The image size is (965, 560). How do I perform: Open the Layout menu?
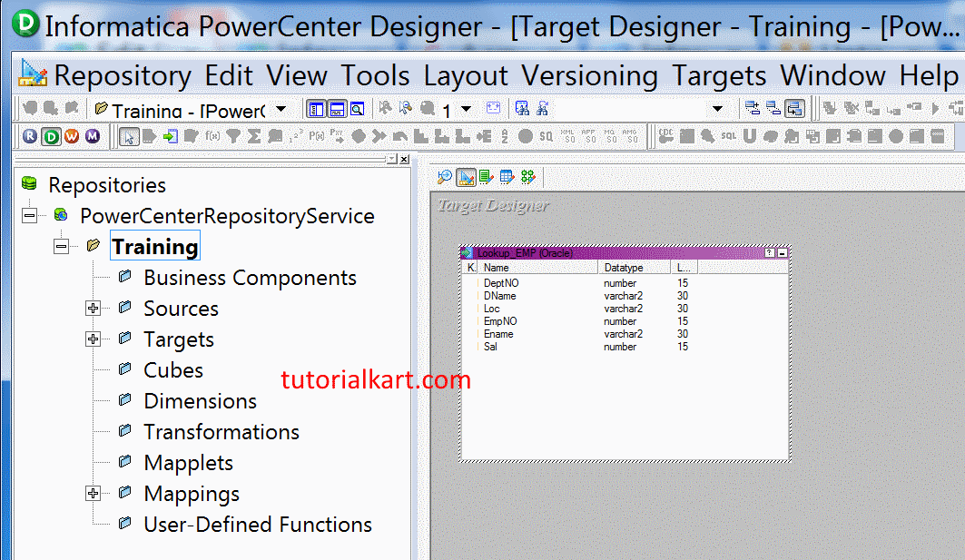tap(465, 76)
